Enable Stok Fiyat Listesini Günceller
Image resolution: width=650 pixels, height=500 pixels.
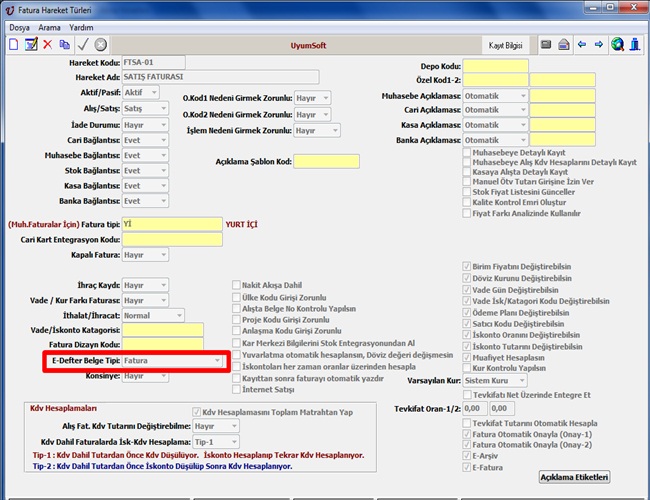point(467,192)
